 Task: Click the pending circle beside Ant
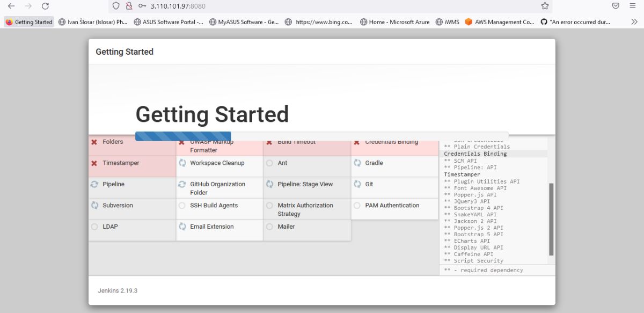click(269, 163)
